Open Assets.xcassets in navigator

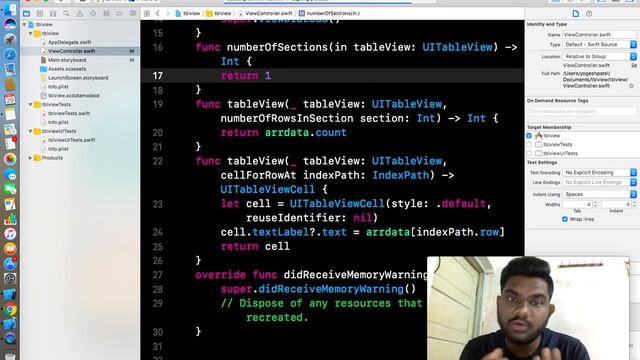tap(67, 69)
